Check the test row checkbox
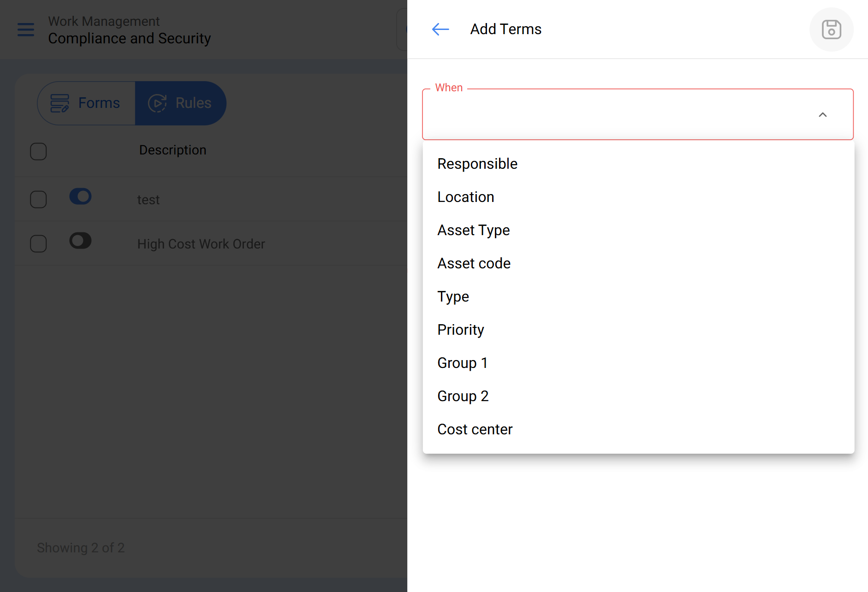The image size is (868, 592). (x=38, y=200)
